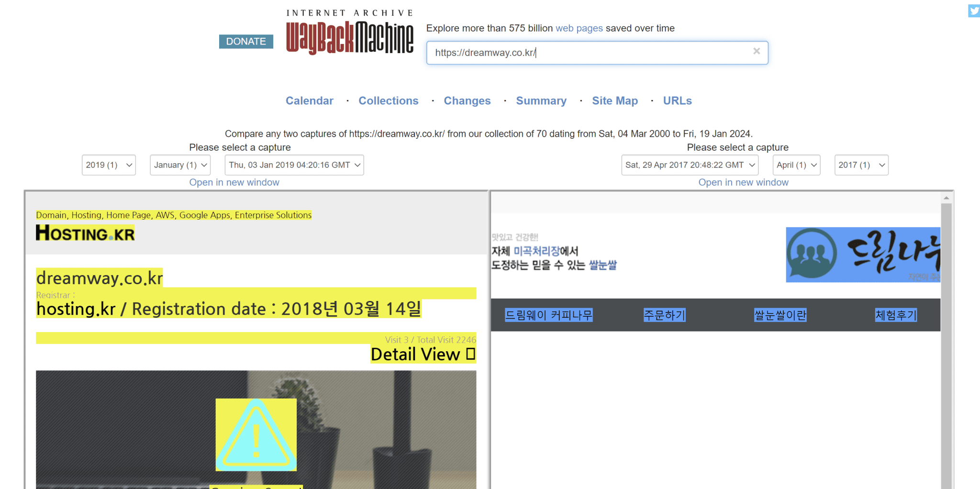Click the 'Visit 3 / Total Visit 2246' text

(430, 340)
